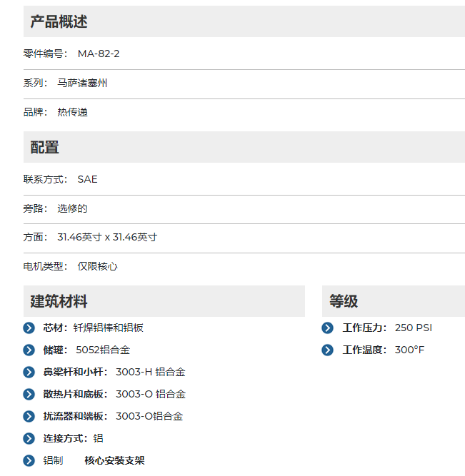Screen dimensions: 465x476
Task: Click the 马萨诸塞州 series value
Action: pos(82,83)
